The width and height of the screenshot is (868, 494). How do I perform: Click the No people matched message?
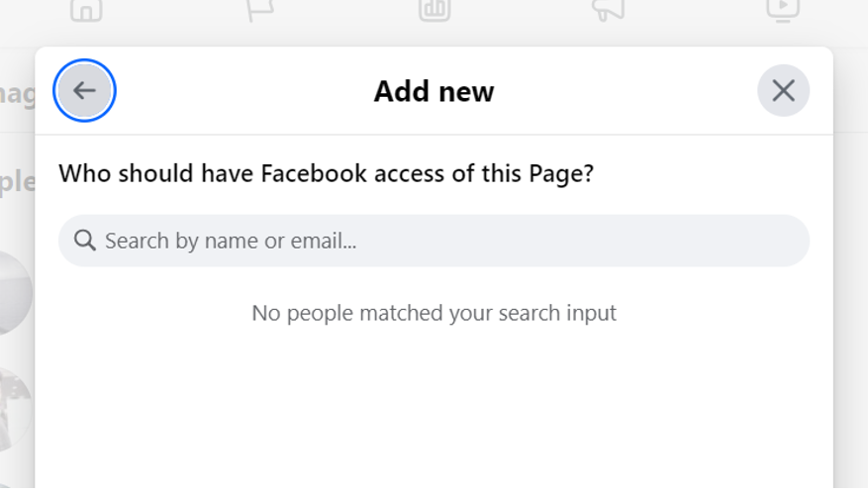(434, 313)
